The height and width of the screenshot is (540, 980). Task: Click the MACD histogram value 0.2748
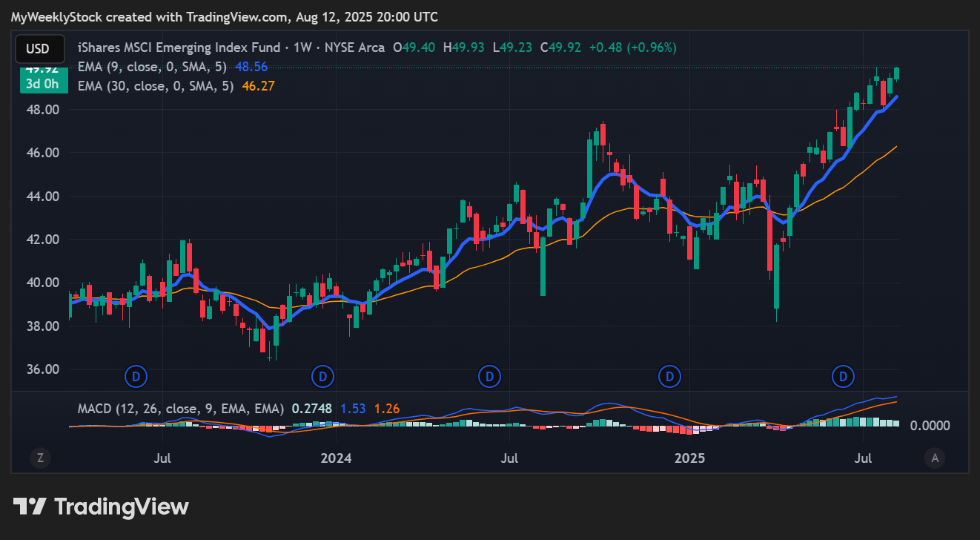tap(312, 409)
